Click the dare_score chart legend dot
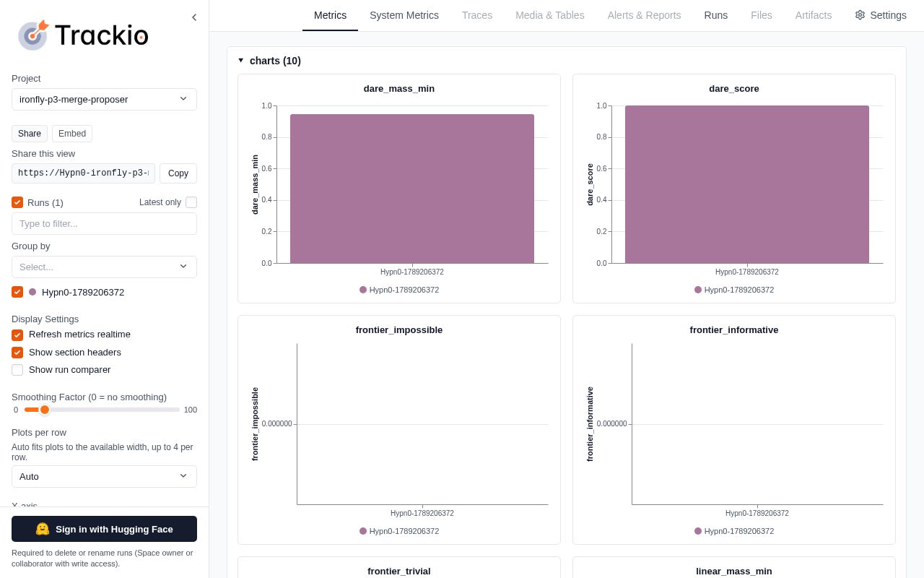Screen dimensions: 924x578 pyautogui.click(x=698, y=290)
